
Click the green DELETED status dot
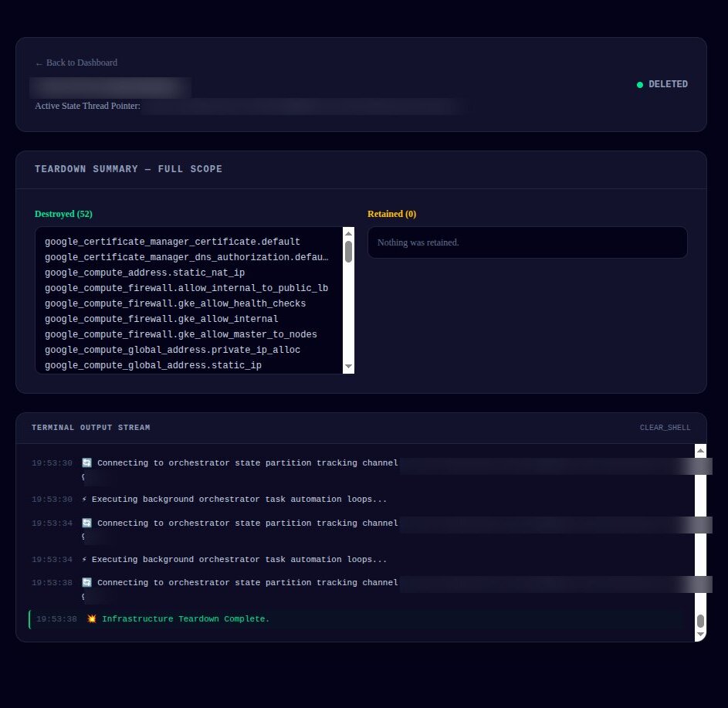(x=640, y=84)
